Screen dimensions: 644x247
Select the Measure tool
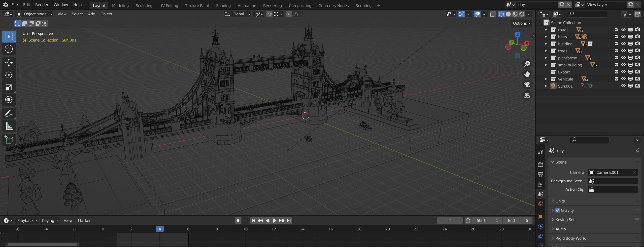click(x=9, y=126)
